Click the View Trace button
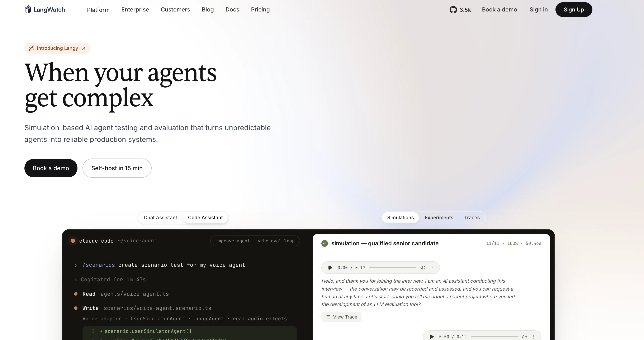This screenshot has height=340, width=644. pyautogui.click(x=341, y=317)
